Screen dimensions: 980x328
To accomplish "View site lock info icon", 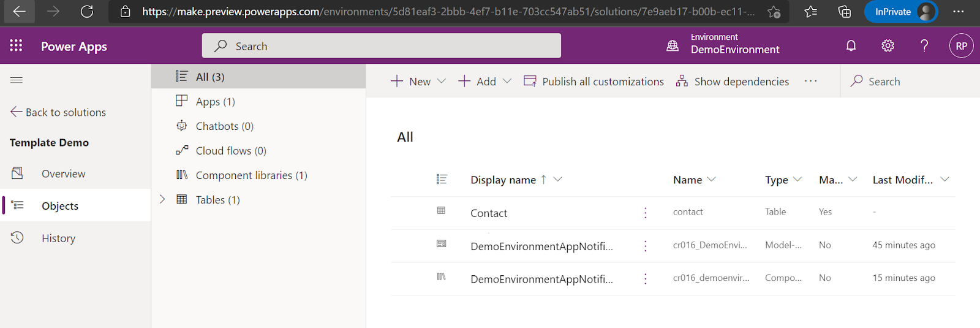I will point(125,12).
